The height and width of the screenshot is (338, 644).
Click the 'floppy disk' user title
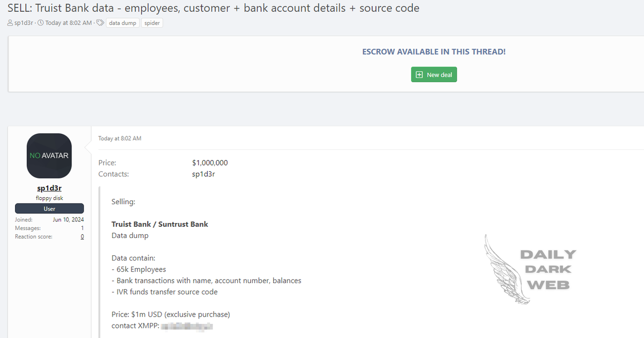pos(49,198)
